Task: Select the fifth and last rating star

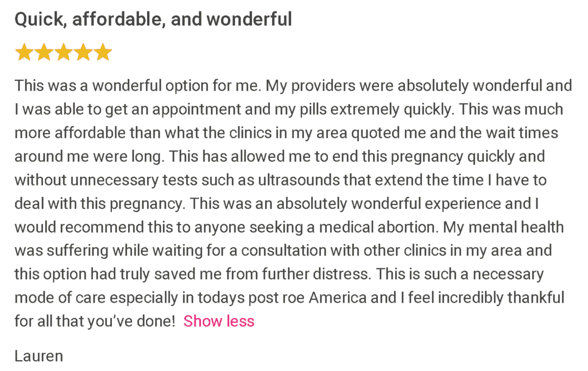Action: 102,52
